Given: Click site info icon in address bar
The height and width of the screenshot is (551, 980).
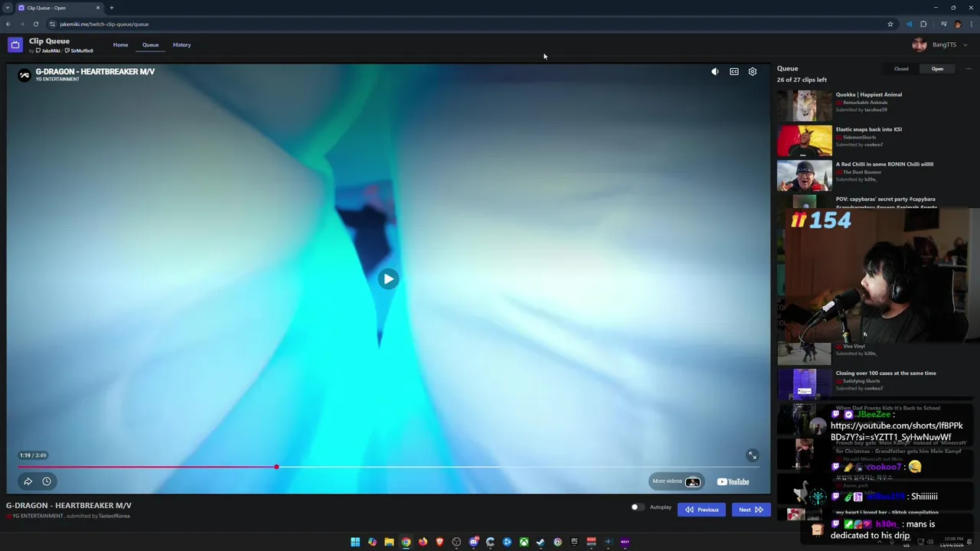Looking at the screenshot, I should tap(52, 24).
